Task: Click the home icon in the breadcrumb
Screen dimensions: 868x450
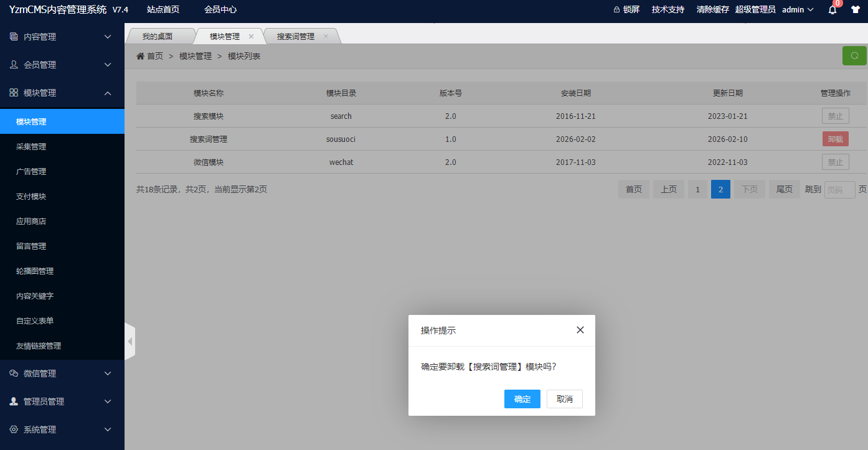Action: 140,55
